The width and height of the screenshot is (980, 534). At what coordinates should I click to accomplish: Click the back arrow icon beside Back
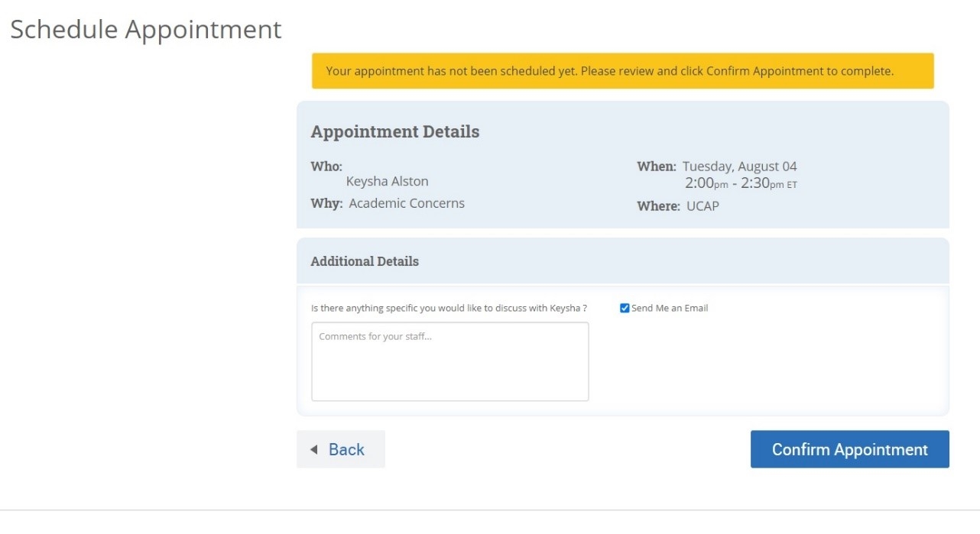point(313,449)
